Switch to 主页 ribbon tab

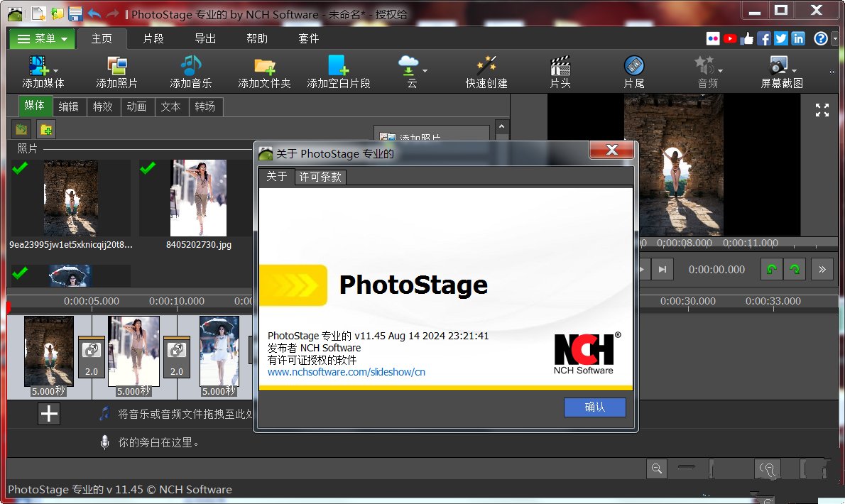[x=102, y=38]
